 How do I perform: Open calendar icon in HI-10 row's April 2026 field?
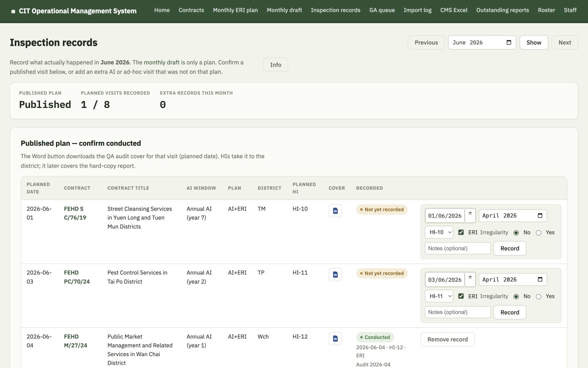click(x=540, y=215)
